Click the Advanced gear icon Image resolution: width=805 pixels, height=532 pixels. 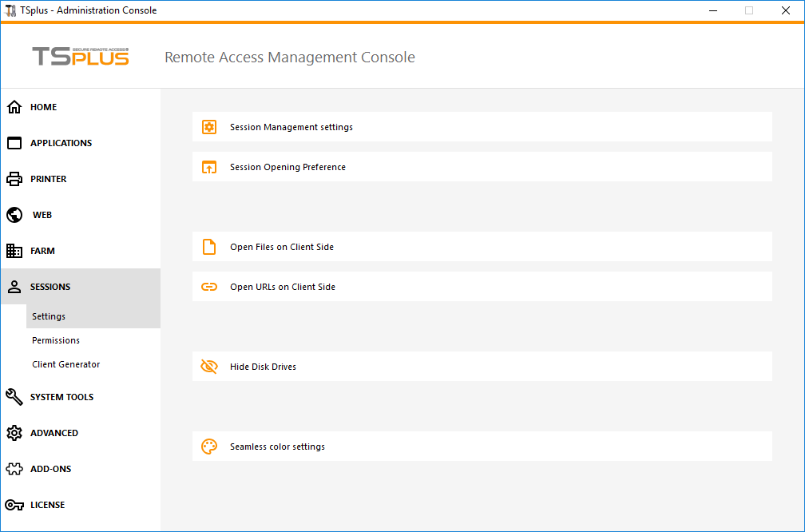coord(14,432)
